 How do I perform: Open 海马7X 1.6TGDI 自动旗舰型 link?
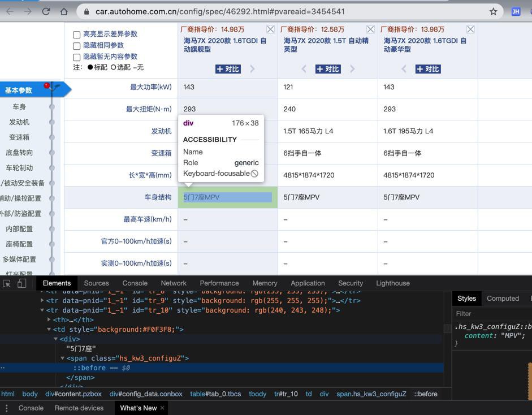pyautogui.click(x=225, y=45)
